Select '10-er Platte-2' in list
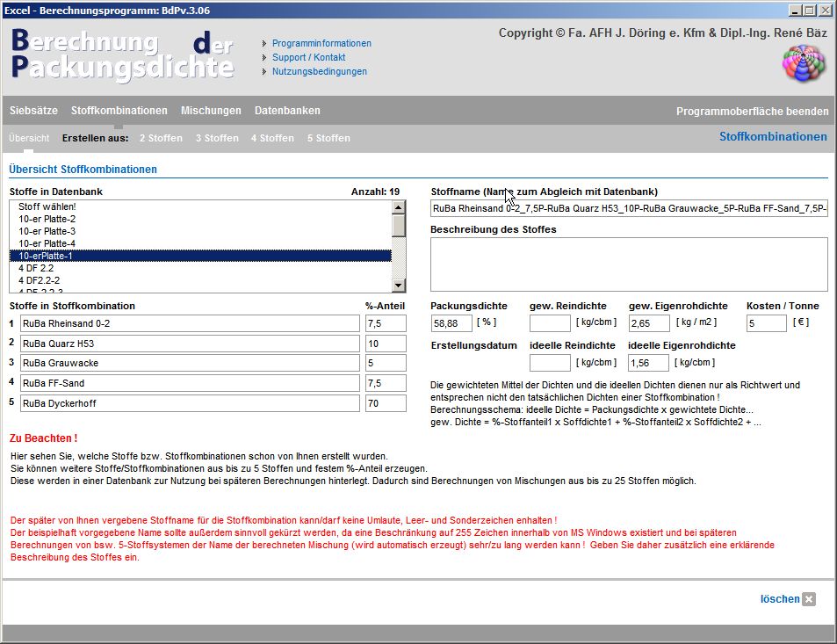Screen dimensions: 837x644 click(200, 219)
